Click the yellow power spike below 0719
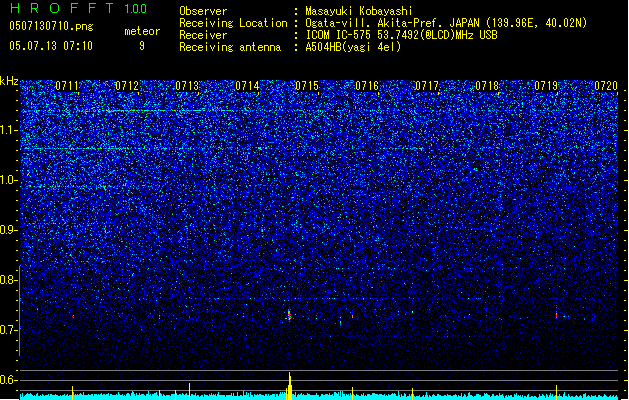Viewport: 629px width, 400px height. point(556,392)
